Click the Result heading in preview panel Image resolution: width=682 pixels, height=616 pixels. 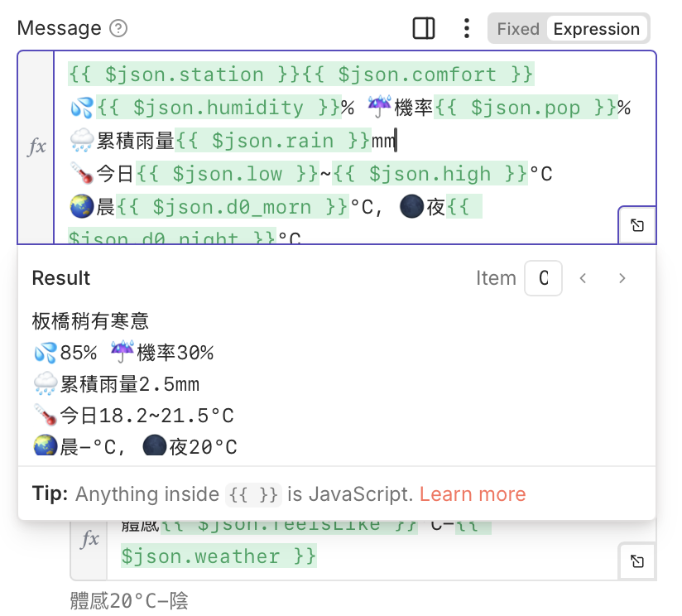[61, 278]
